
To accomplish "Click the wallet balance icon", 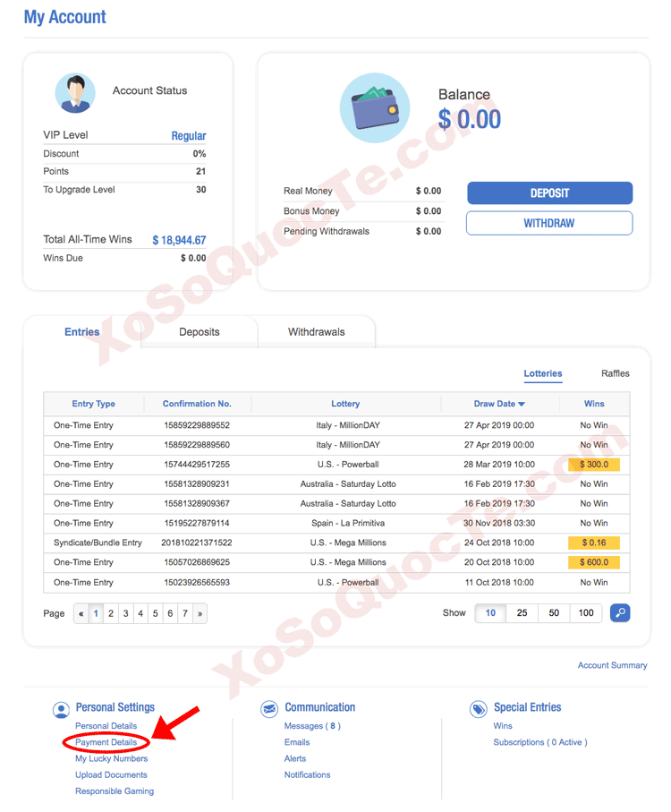I will point(375,108).
